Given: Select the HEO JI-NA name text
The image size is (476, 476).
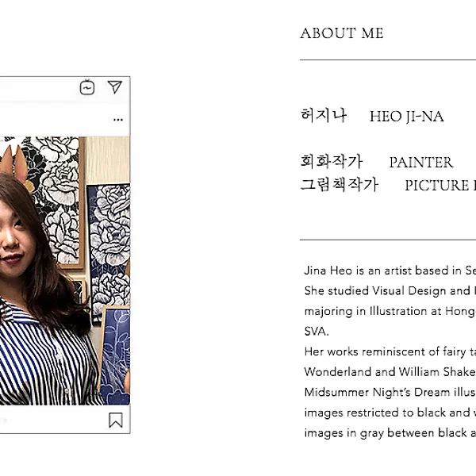Looking at the screenshot, I should point(406,117).
